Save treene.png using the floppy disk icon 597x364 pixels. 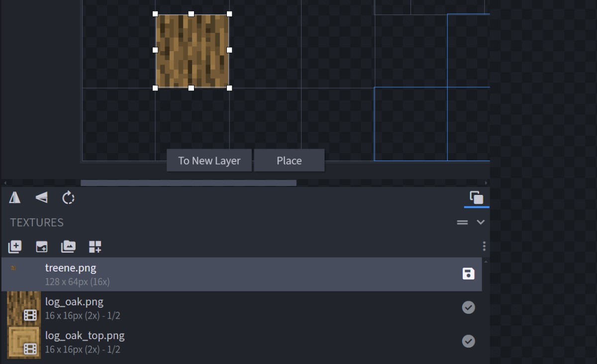click(x=468, y=273)
